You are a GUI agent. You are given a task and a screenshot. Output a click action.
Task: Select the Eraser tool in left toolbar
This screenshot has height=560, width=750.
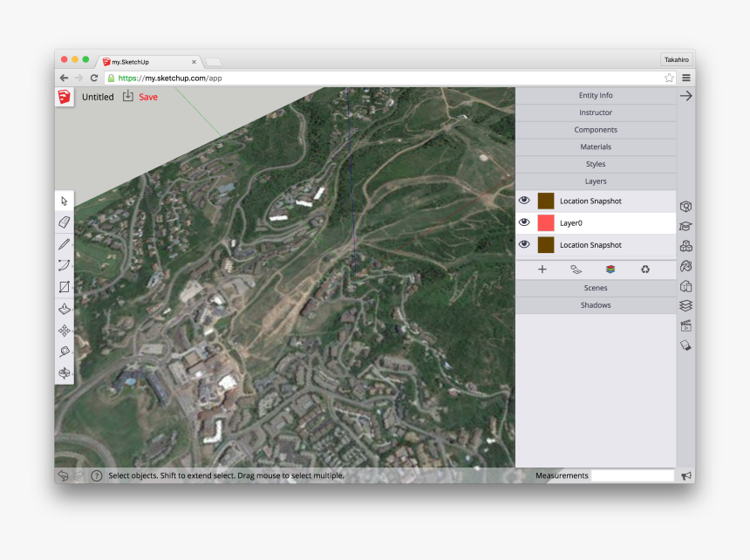pos(65,222)
